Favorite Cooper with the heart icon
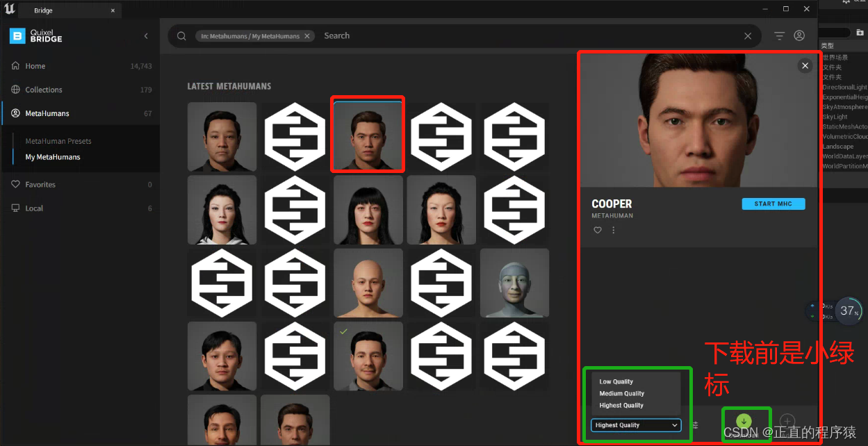Screen dimensions: 868x446 (x=598, y=230)
